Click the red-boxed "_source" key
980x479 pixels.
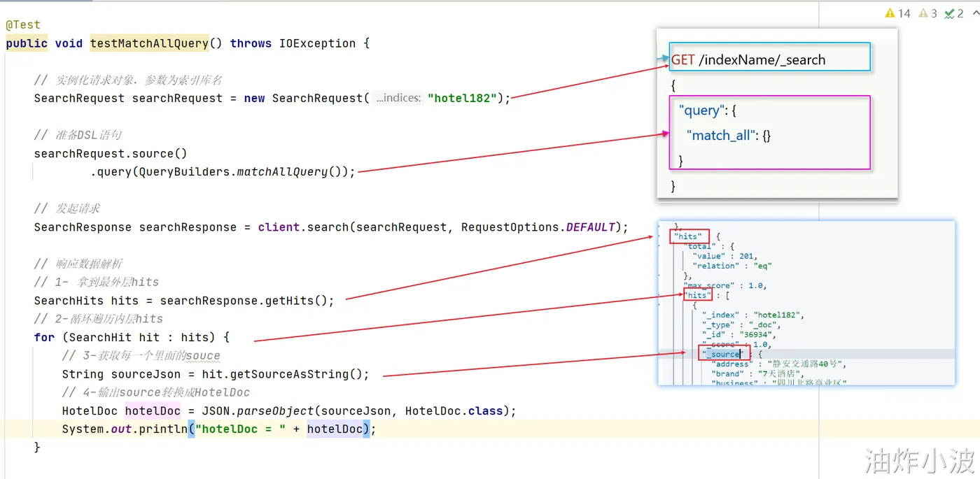tap(724, 354)
